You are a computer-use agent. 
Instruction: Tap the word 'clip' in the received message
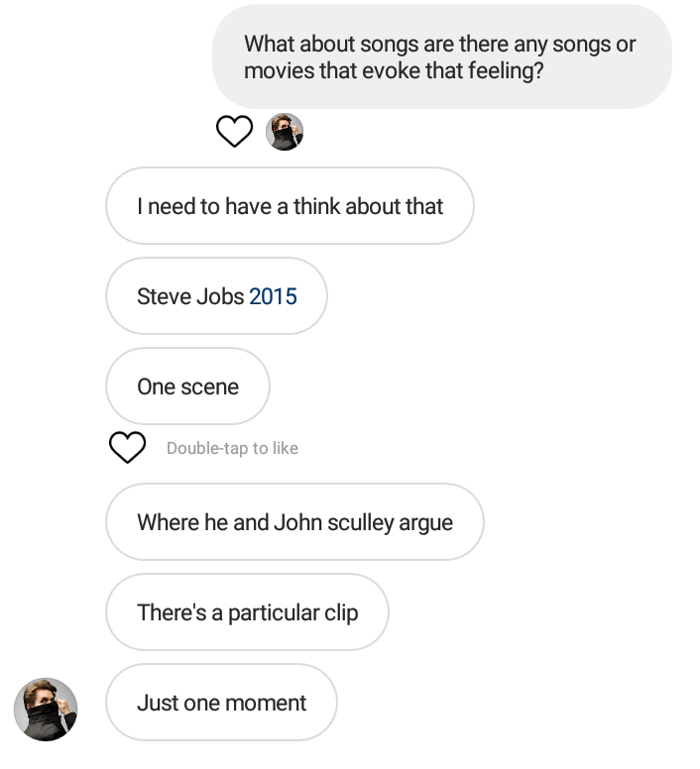pos(341,612)
